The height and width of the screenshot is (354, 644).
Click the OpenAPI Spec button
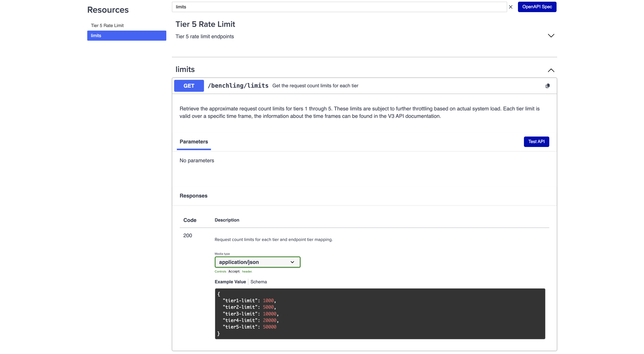[537, 7]
